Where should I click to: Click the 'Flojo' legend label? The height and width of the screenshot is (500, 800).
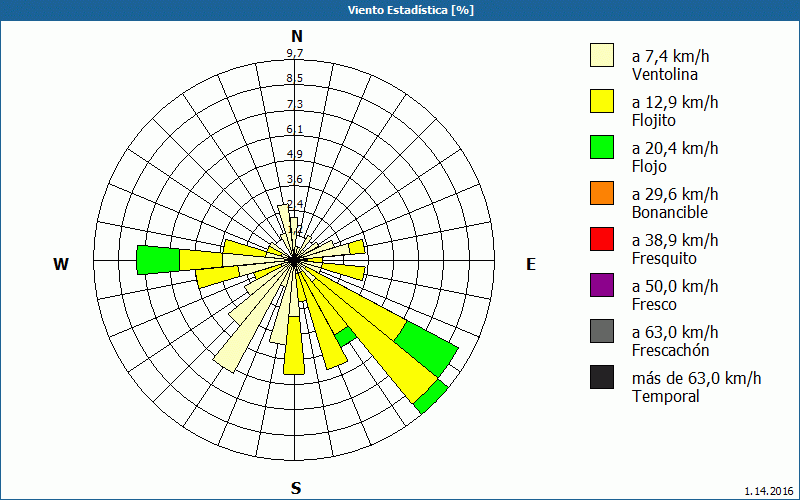coord(649,167)
